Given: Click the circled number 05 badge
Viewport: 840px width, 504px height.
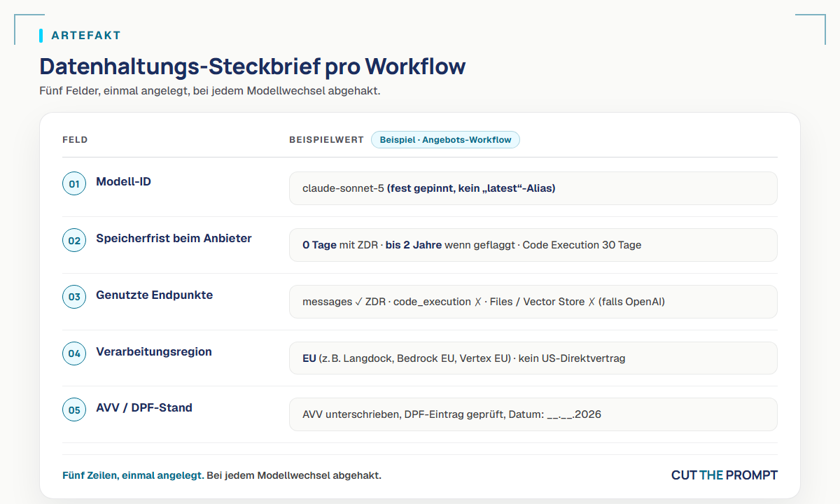Looking at the screenshot, I should (x=74, y=410).
